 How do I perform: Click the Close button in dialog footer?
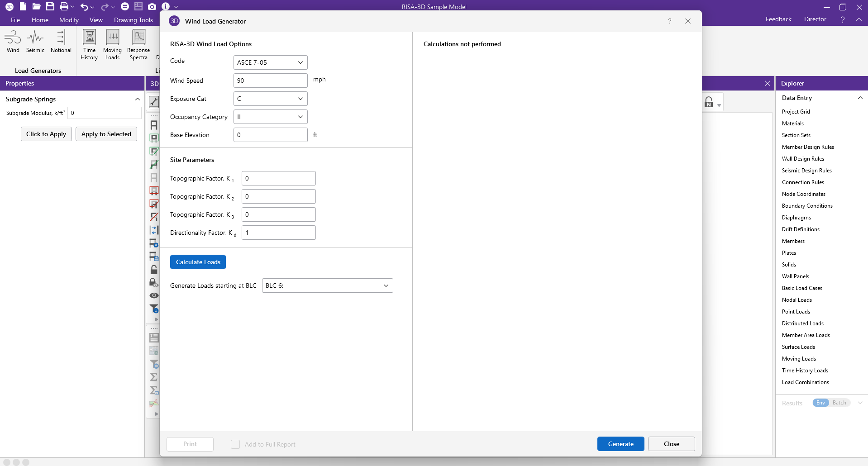pos(671,444)
